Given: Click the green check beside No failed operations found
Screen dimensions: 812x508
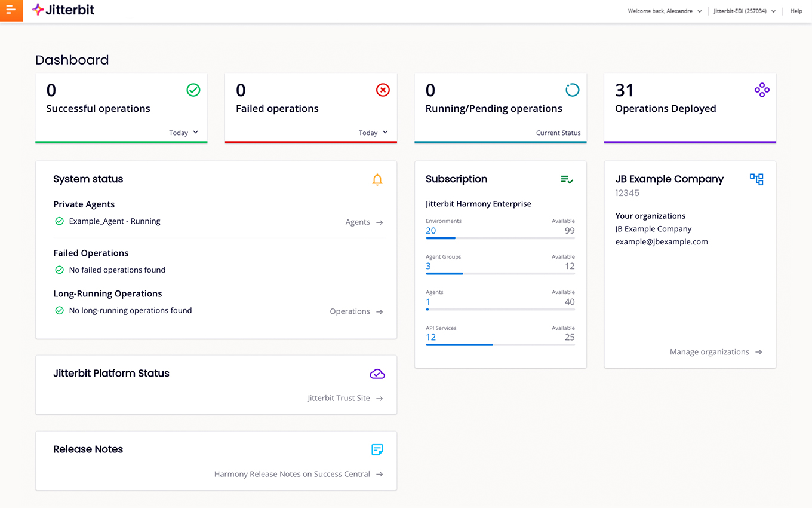Looking at the screenshot, I should (59, 270).
